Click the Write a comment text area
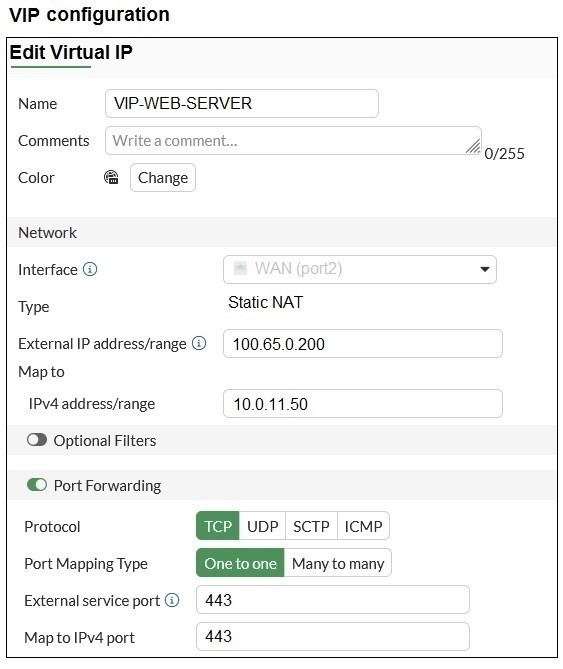Image resolution: width=563 pixels, height=669 pixels. pos(293,140)
